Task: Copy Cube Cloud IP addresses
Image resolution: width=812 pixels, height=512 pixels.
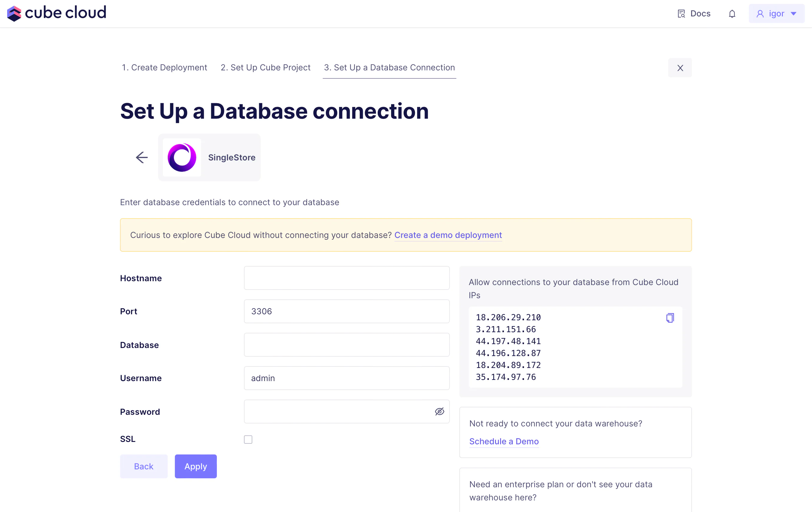Action: pyautogui.click(x=670, y=318)
